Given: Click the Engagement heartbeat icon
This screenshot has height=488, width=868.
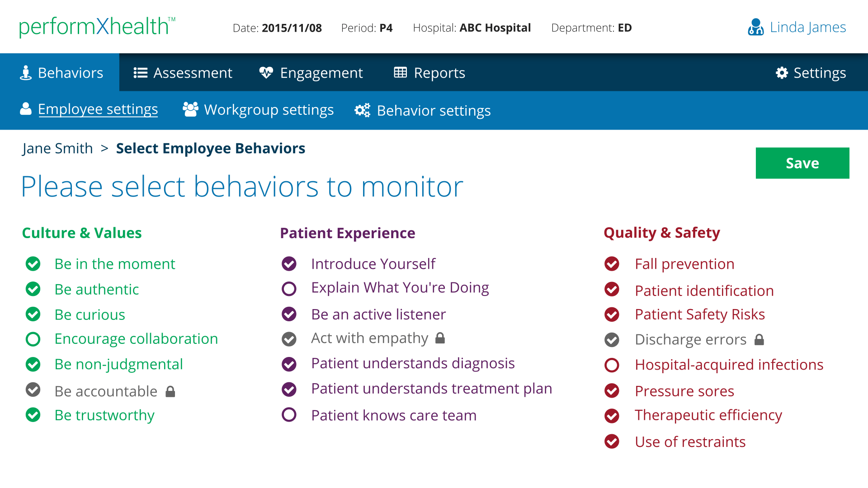Looking at the screenshot, I should pyautogui.click(x=266, y=72).
